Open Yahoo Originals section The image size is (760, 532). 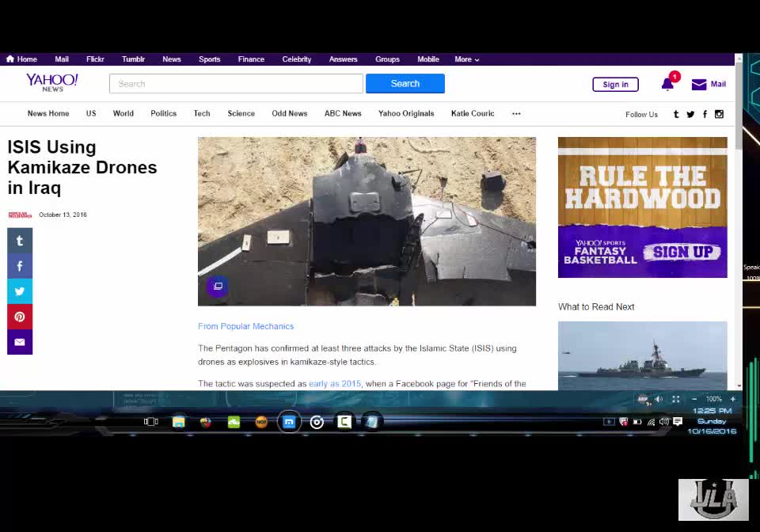[x=406, y=113]
